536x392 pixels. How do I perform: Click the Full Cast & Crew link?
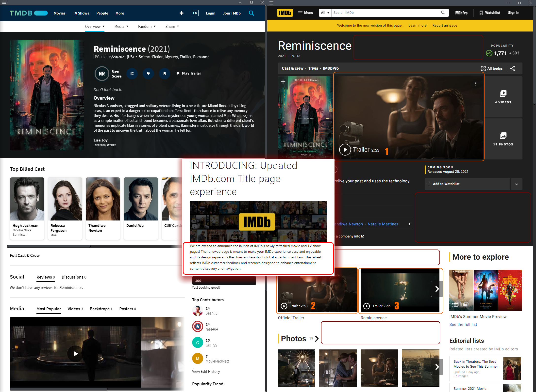(25, 255)
